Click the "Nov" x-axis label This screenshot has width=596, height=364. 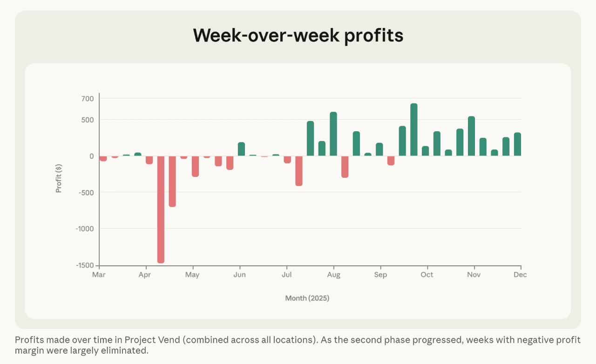pos(474,275)
